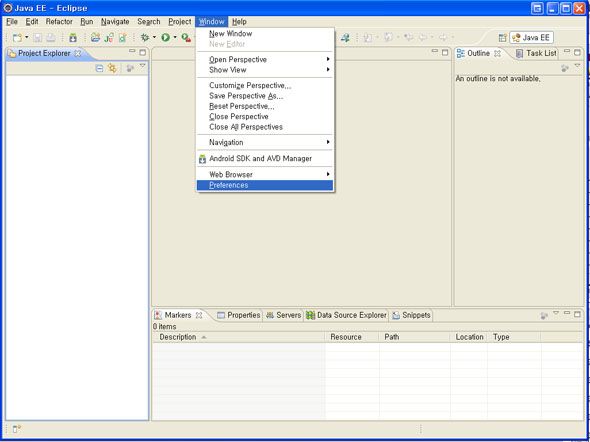590x442 pixels.
Task: Click the green Run toolbar icon
Action: 166,38
